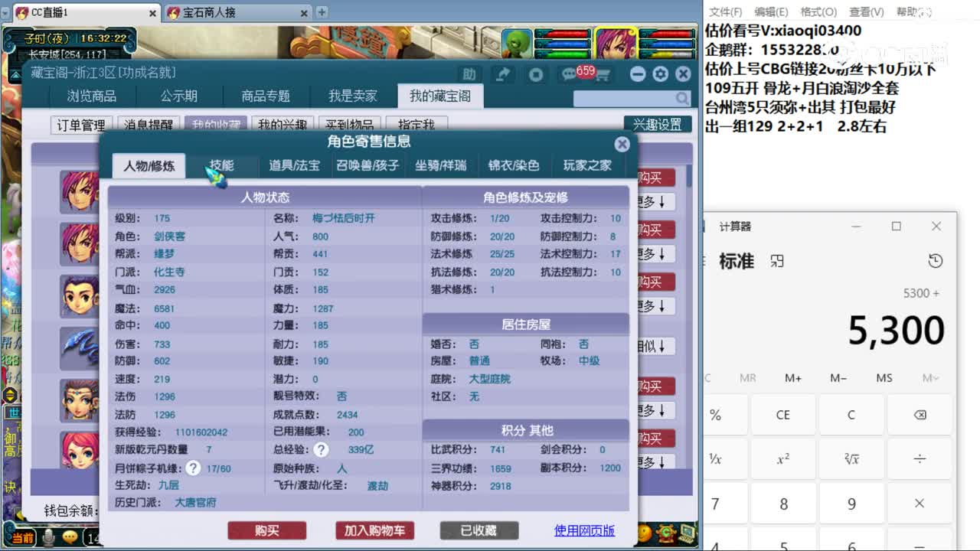Open the 格式(O) menu in Notepad
Viewport: 980px width, 551px height.
click(x=818, y=11)
